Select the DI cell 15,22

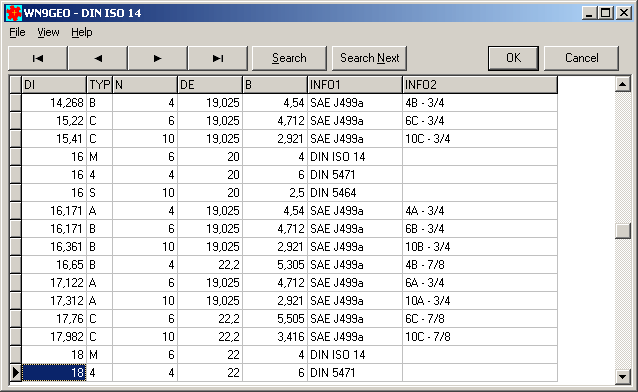coord(54,121)
